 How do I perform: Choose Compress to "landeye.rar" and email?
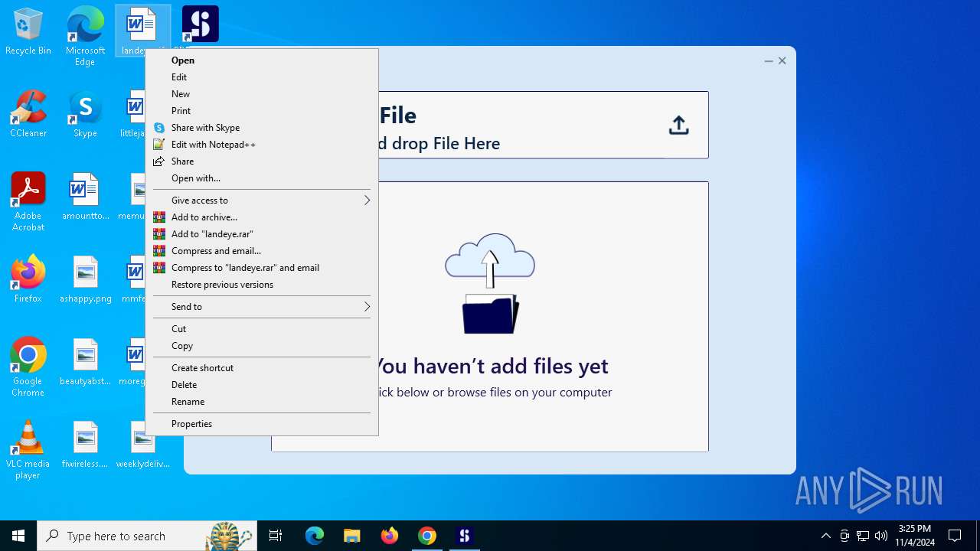262,268
